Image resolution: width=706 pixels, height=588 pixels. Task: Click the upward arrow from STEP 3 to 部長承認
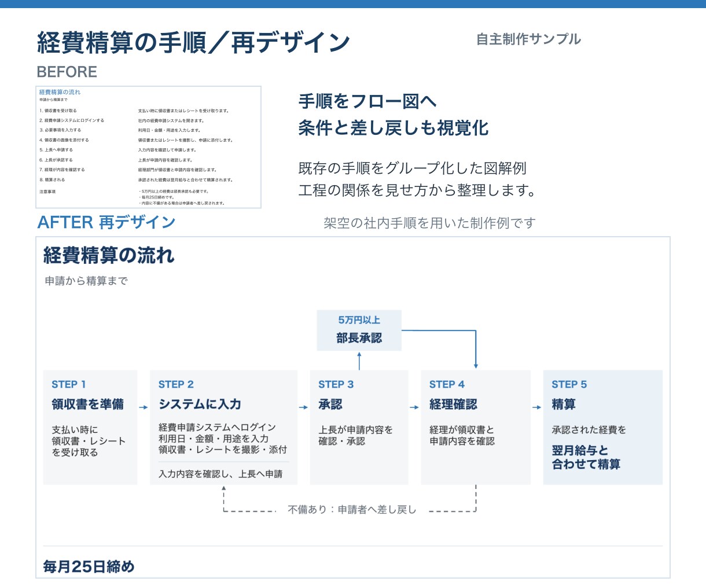tap(359, 361)
